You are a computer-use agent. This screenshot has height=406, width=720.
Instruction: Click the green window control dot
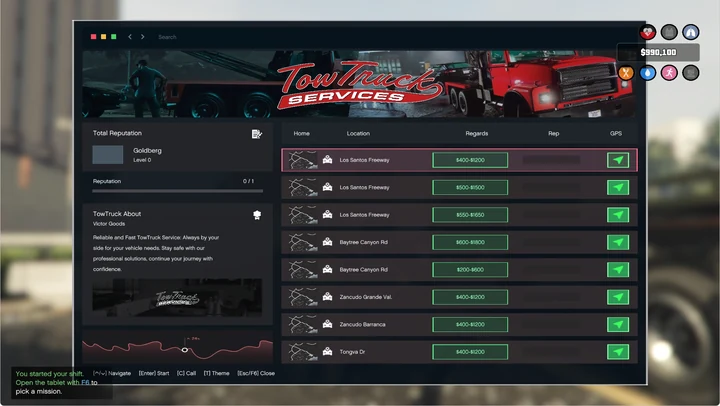click(114, 37)
